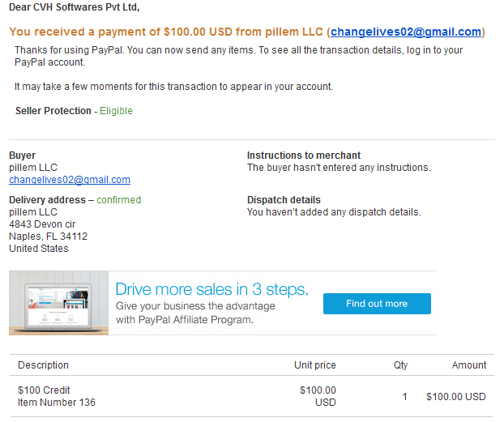
Task: Click the PayPal Affiliate Program banner text
Action: point(195,313)
